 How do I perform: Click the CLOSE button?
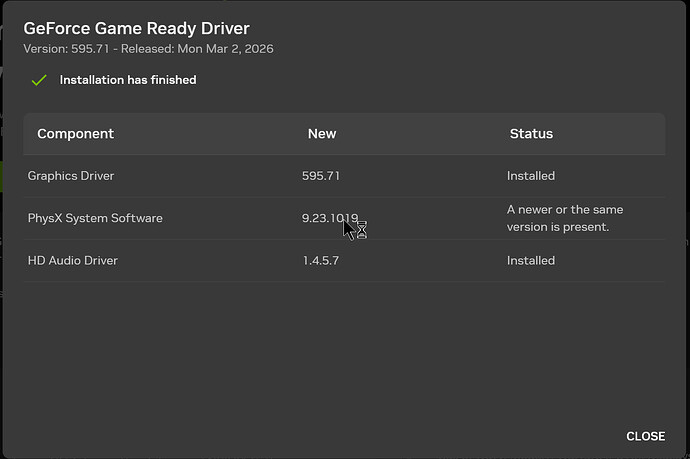pos(645,436)
